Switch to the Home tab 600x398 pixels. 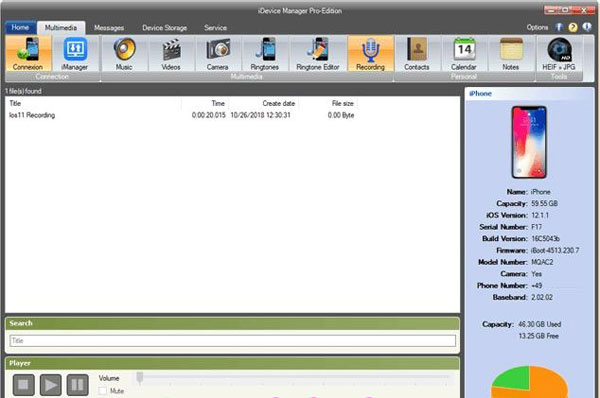click(x=20, y=28)
